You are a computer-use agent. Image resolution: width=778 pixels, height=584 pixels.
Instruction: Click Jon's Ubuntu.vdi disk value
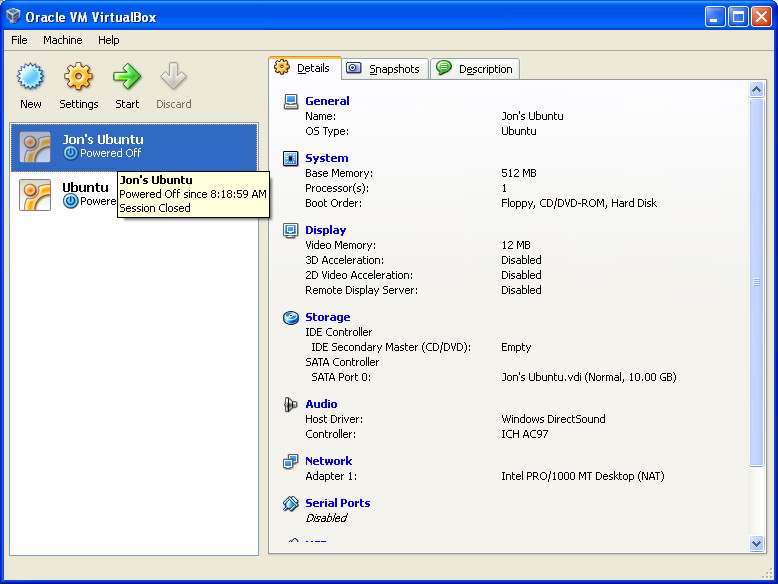[x=588, y=377]
